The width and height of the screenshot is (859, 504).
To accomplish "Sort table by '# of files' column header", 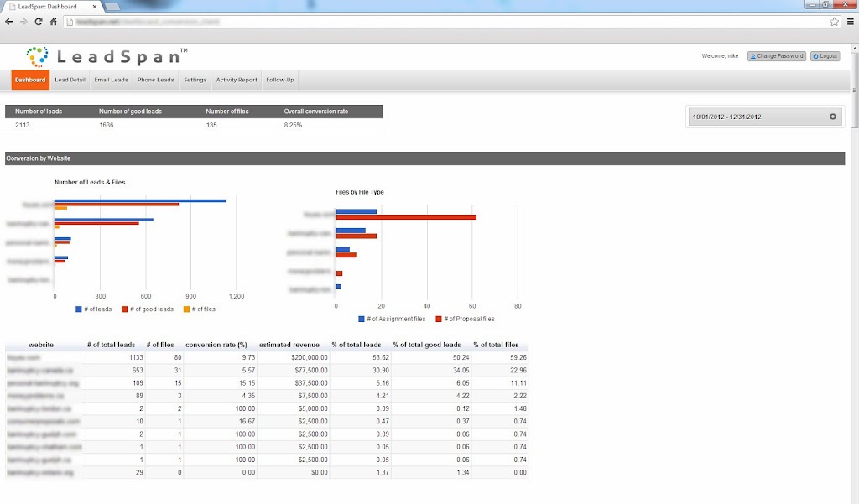I will pos(160,346).
